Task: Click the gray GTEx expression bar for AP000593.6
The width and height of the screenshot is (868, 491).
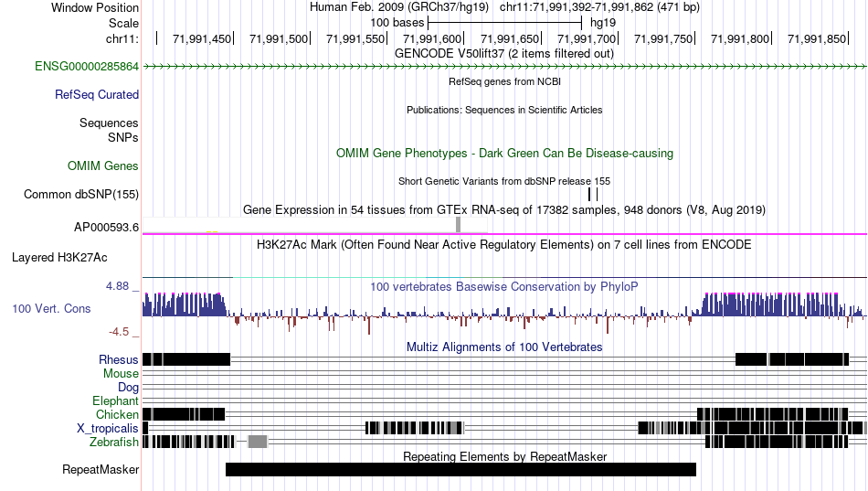Action: coord(458,224)
